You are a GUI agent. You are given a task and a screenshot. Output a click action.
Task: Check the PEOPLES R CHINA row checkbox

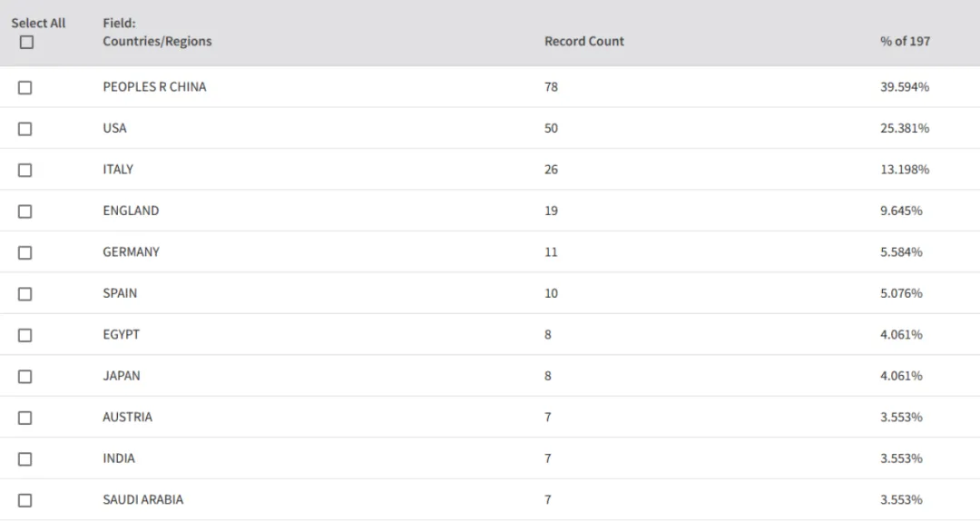click(25, 87)
